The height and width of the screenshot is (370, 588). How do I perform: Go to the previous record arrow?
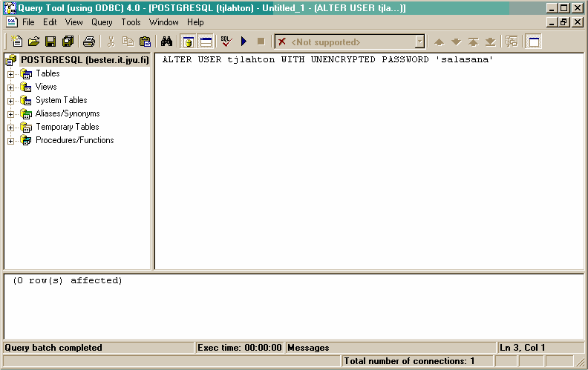[439, 42]
